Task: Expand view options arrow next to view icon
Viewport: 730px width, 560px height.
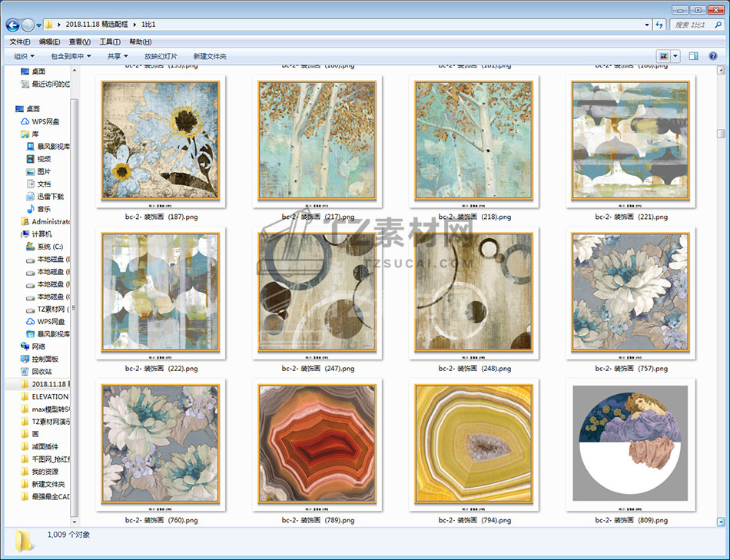Action: click(675, 56)
